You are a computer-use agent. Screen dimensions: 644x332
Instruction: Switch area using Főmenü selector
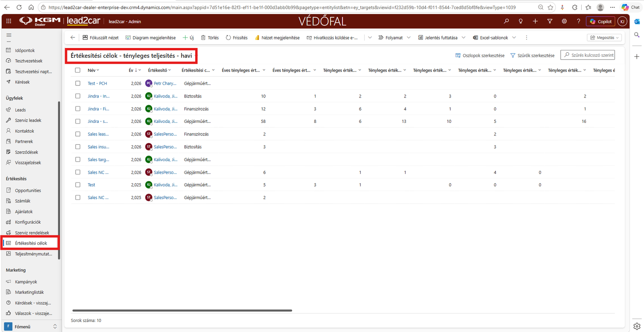pyautogui.click(x=31, y=326)
